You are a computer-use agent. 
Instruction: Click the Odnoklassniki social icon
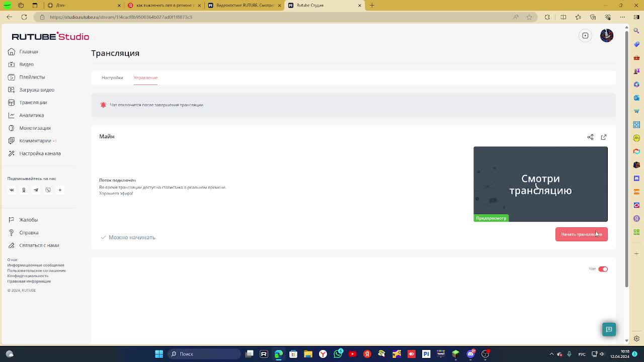(x=24, y=190)
